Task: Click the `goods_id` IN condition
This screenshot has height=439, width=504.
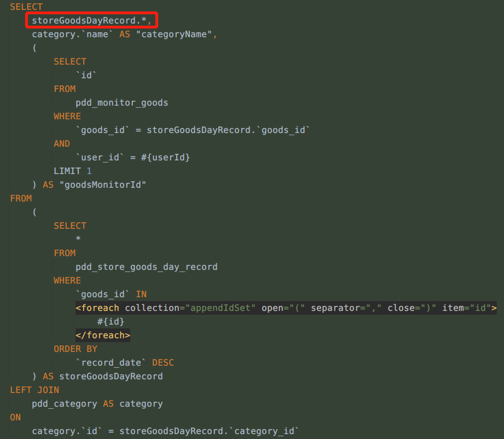Action: (x=111, y=294)
